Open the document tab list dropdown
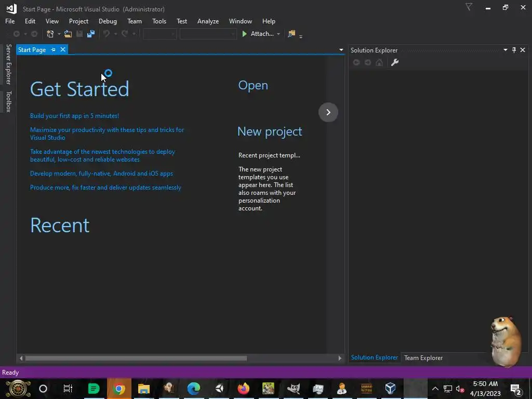 point(341,50)
